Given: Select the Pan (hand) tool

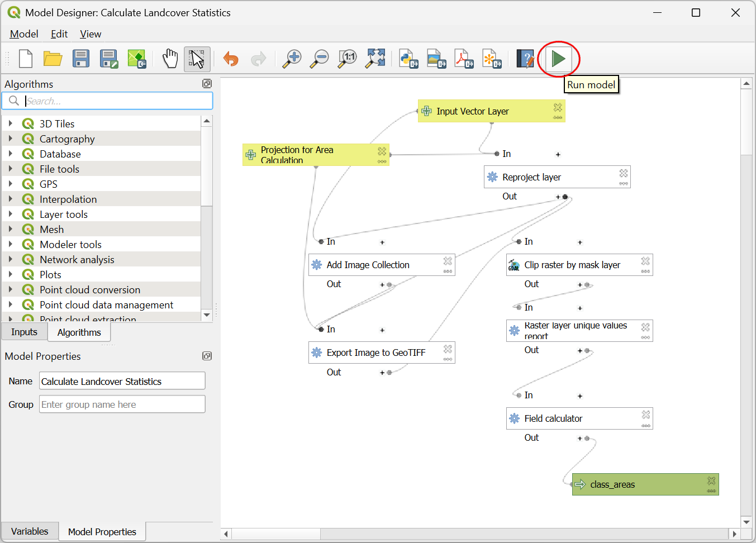Looking at the screenshot, I should tap(170, 59).
